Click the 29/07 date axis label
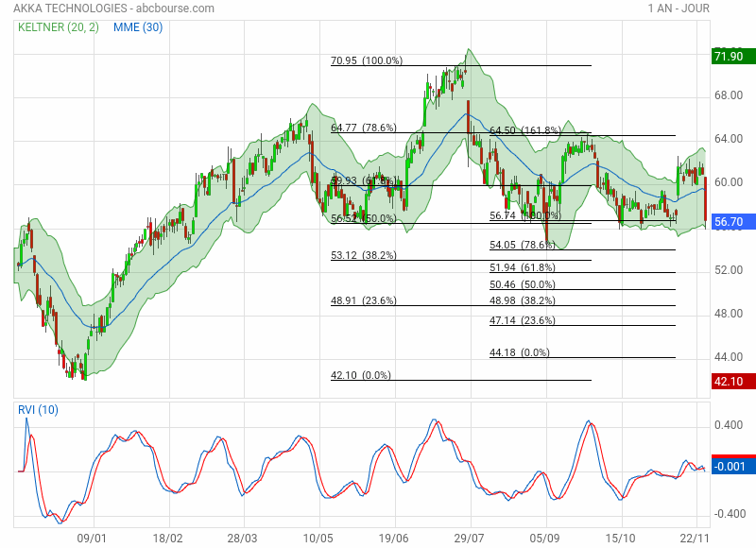 tap(469, 538)
